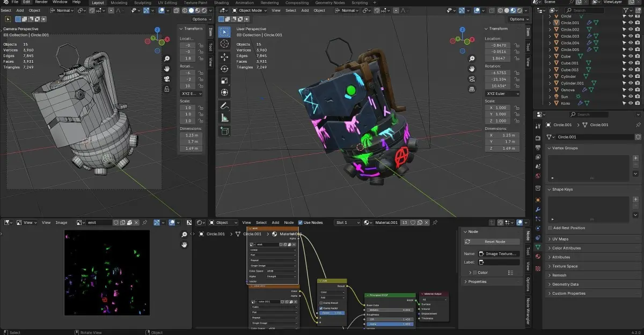This screenshot has width=644, height=335.
Task: Activate the Transform tool
Action: (224, 92)
